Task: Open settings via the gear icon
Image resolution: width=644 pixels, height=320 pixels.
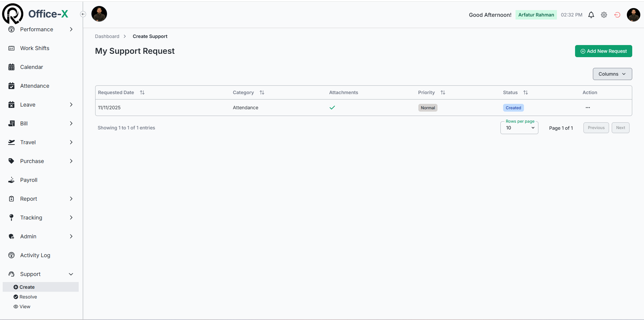Action: pos(604,15)
